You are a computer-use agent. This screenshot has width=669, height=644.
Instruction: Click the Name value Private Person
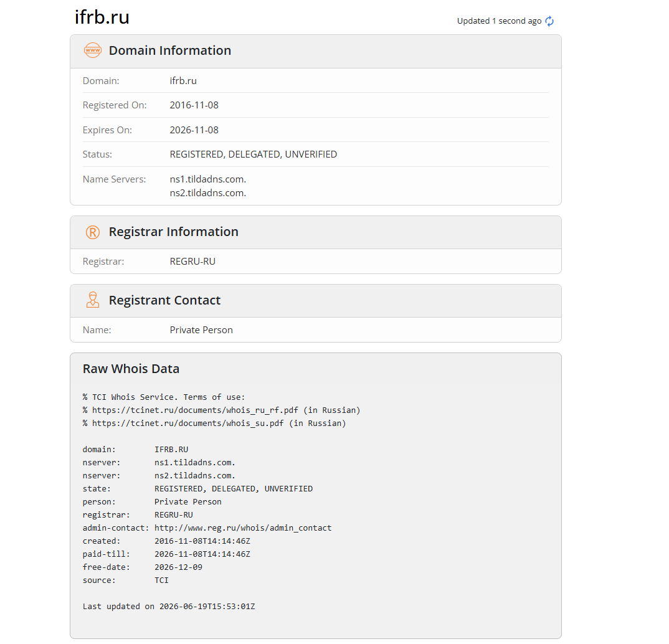pos(201,330)
